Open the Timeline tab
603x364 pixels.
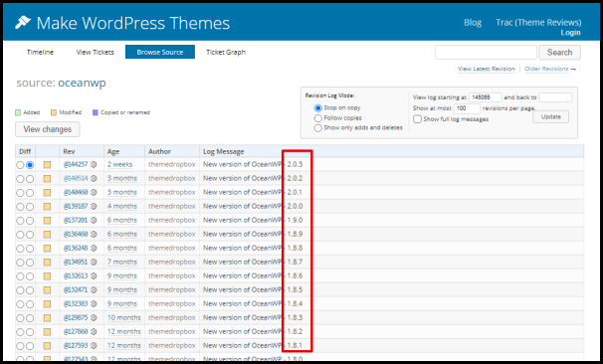pos(40,53)
